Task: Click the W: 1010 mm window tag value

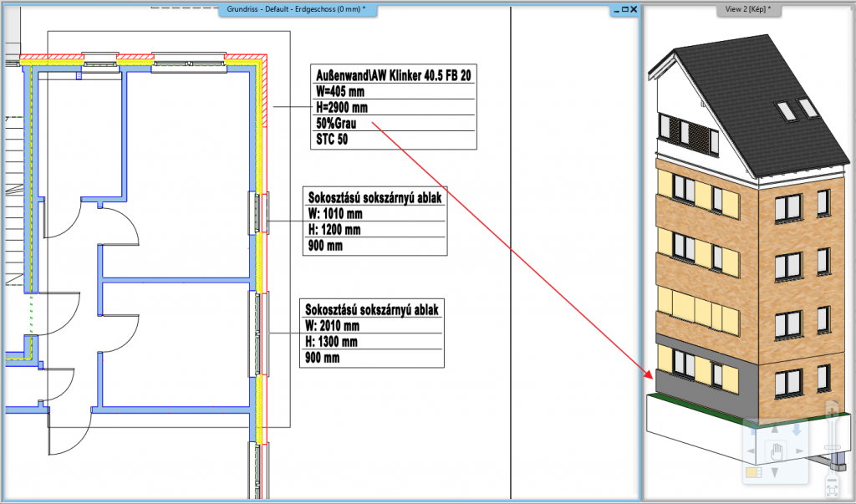Action: tap(335, 213)
